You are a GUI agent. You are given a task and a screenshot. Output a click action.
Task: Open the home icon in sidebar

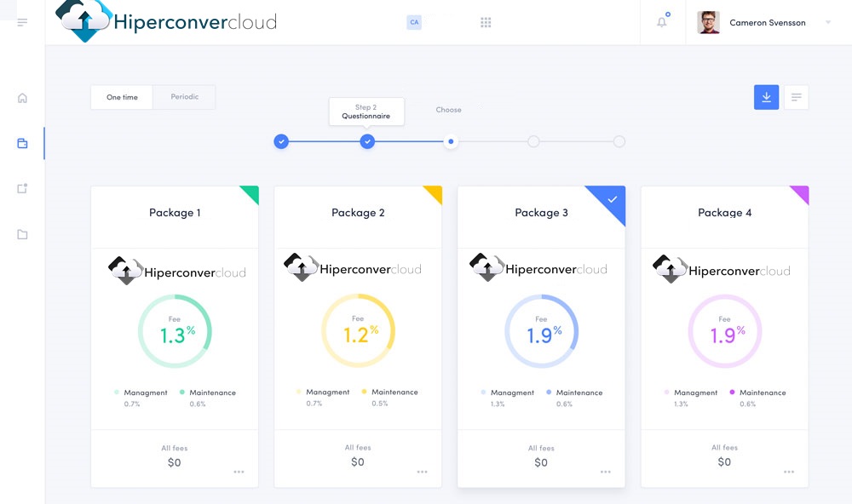click(x=22, y=98)
